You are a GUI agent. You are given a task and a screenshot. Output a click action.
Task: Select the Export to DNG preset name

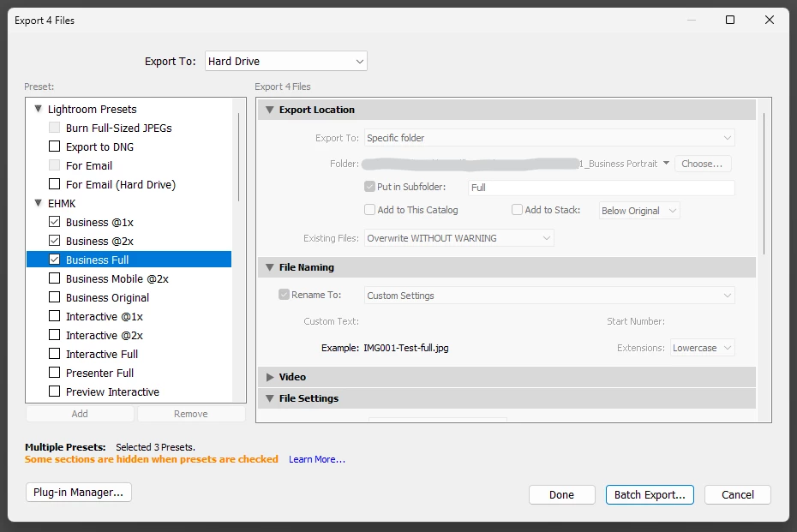[x=99, y=146]
